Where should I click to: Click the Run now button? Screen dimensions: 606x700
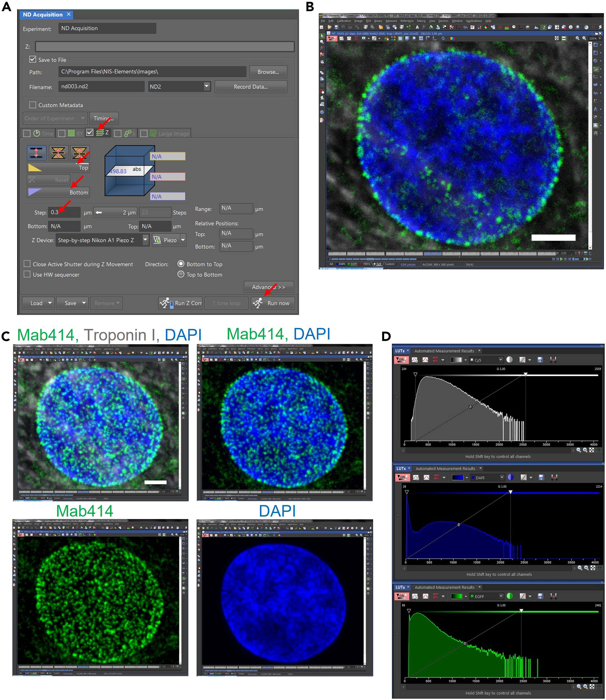(273, 303)
